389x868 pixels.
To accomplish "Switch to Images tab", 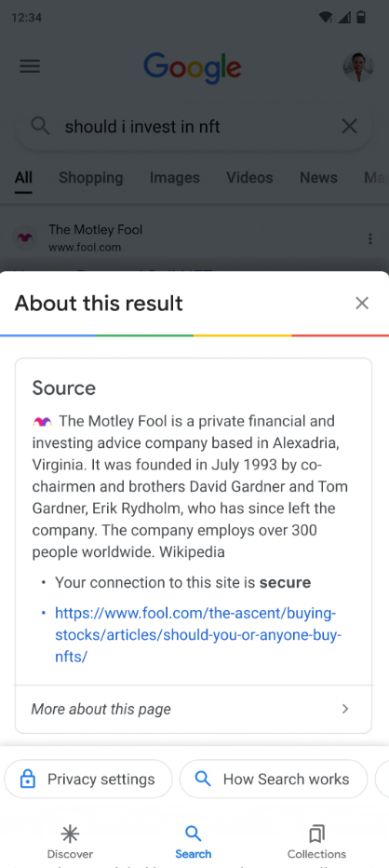I will (x=175, y=178).
